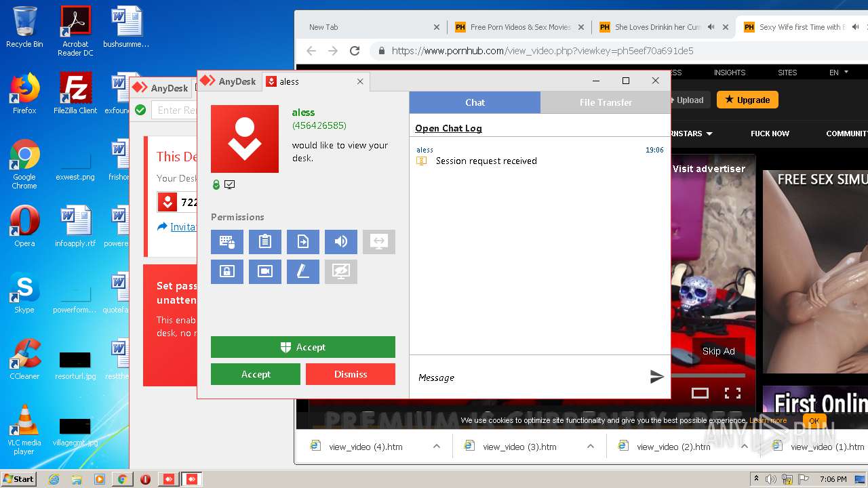868x488 pixels.
Task: Click the Chrome taskbar icon
Action: [x=122, y=479]
